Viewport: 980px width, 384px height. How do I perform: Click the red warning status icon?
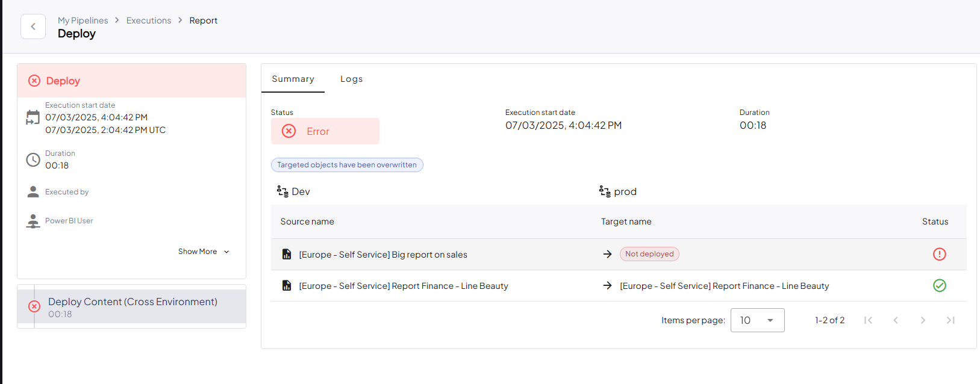point(940,254)
